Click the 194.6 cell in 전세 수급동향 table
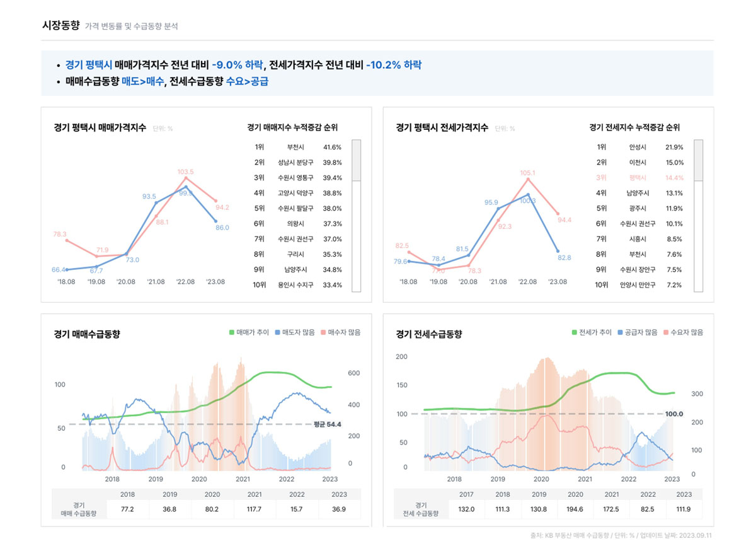 [x=575, y=509]
